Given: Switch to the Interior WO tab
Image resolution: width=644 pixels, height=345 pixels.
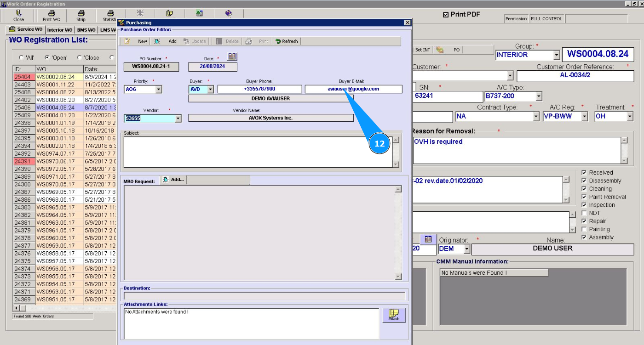Looking at the screenshot, I should point(60,30).
